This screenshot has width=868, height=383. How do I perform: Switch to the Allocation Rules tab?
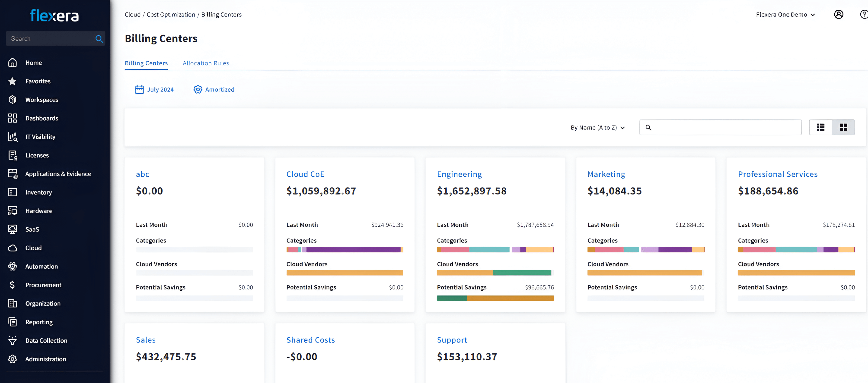pos(206,63)
